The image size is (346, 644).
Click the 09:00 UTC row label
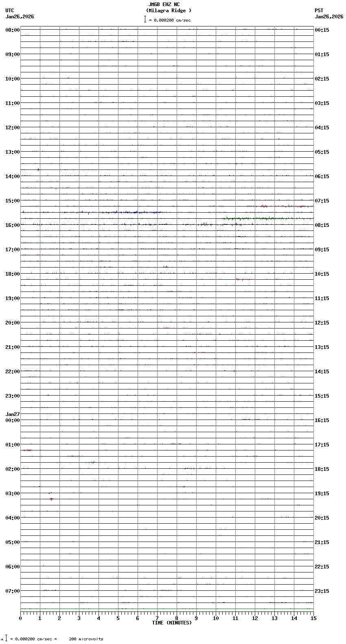(x=13, y=54)
